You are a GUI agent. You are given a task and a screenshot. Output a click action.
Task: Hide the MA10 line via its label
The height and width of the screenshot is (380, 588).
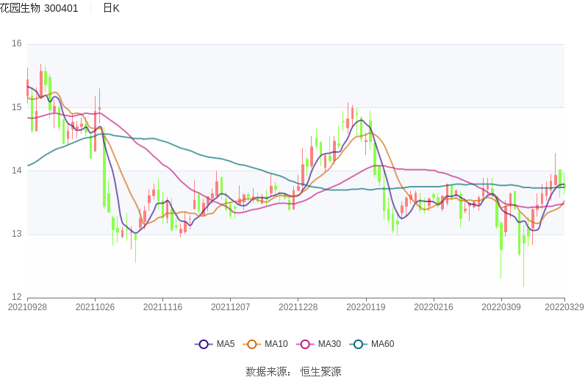click(x=276, y=344)
